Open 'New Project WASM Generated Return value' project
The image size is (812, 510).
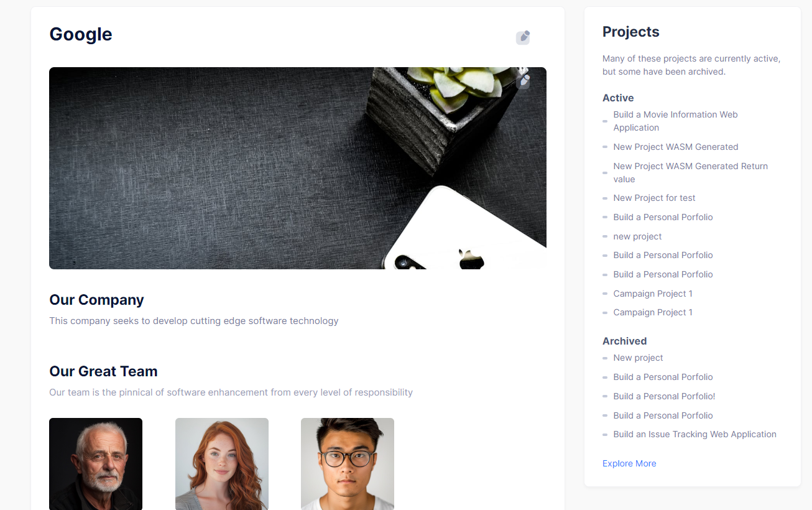click(691, 173)
